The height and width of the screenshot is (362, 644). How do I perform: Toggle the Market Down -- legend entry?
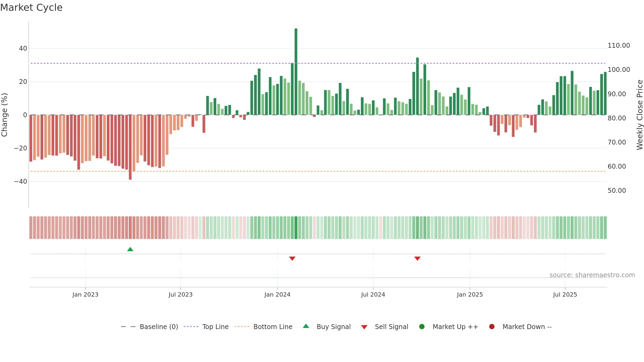pyautogui.click(x=520, y=327)
